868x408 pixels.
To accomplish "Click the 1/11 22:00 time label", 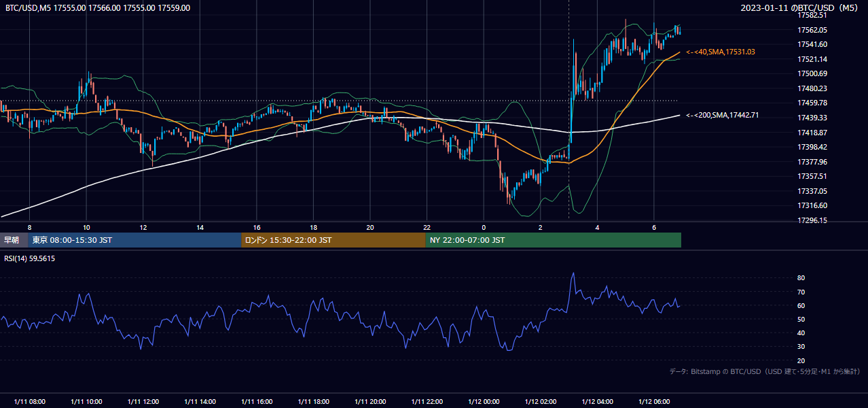I will (x=427, y=402).
